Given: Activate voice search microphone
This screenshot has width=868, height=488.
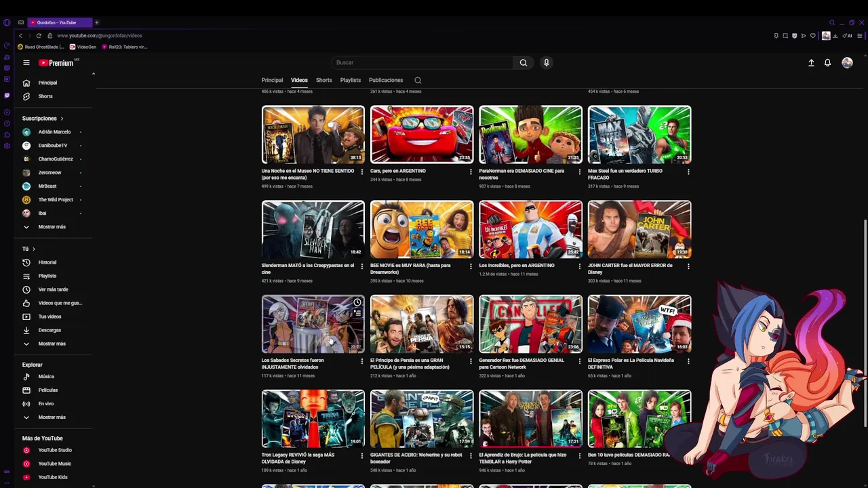Looking at the screenshot, I should tap(546, 62).
